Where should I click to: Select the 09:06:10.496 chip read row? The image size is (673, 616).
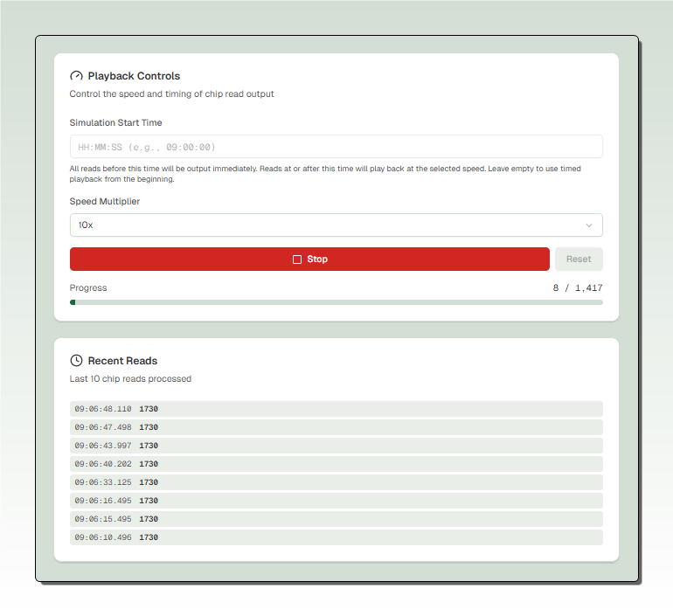pos(336,537)
